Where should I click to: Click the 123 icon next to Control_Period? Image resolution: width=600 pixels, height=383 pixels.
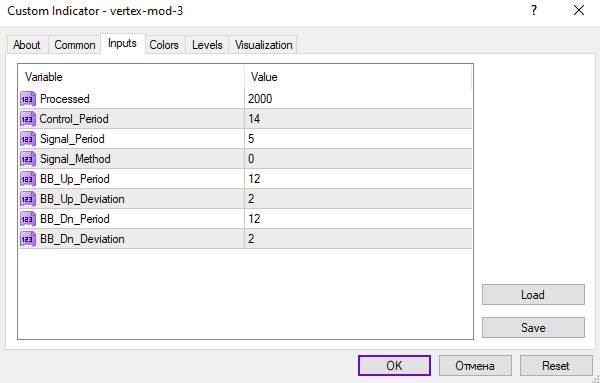[x=28, y=119]
